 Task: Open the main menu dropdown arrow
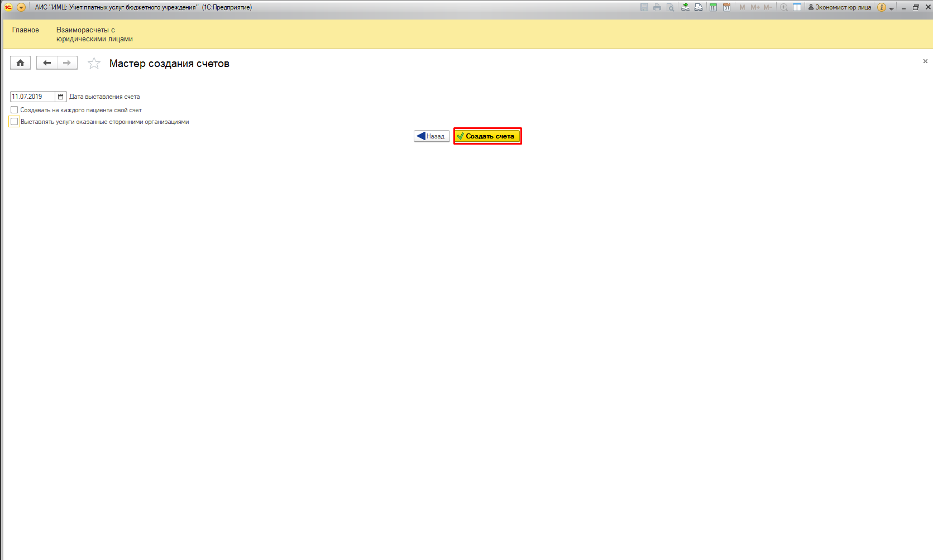tap(21, 7)
